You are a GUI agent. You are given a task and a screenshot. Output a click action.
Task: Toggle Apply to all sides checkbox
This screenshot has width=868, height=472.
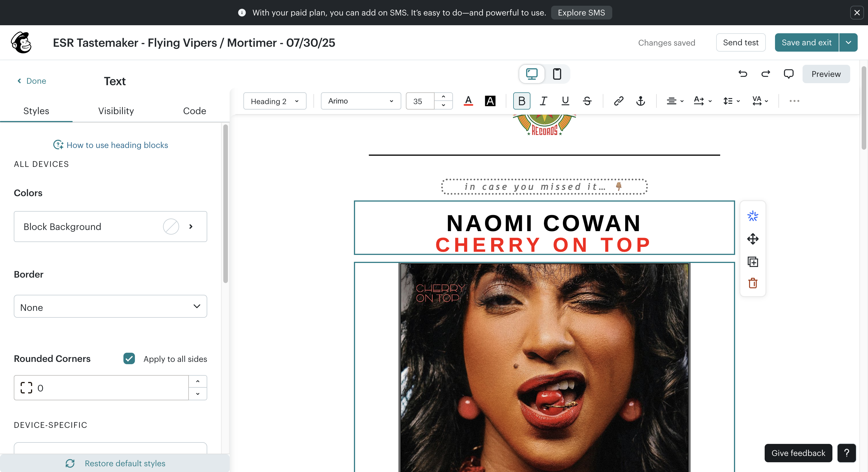(x=129, y=358)
